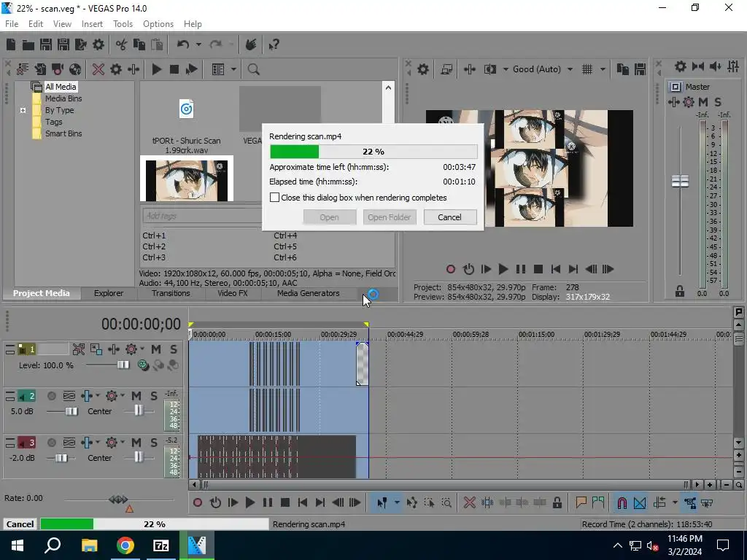Open the Undo history dropdown arrow

click(198, 44)
